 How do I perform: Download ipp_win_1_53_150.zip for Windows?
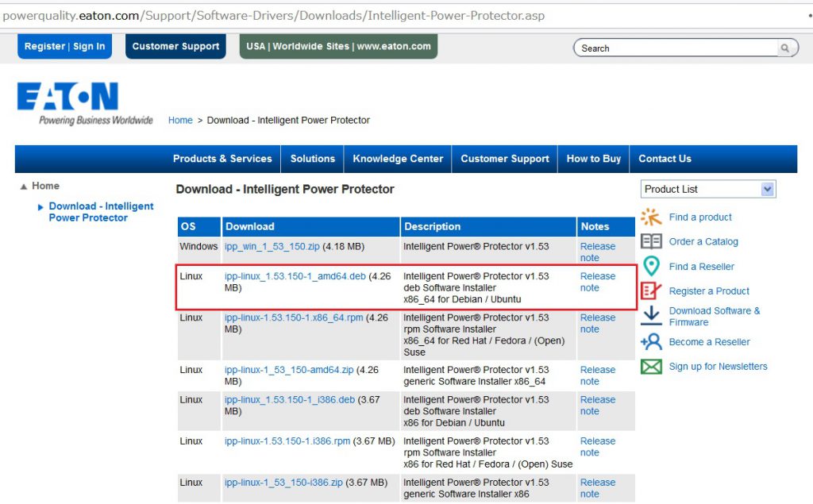pos(272,247)
